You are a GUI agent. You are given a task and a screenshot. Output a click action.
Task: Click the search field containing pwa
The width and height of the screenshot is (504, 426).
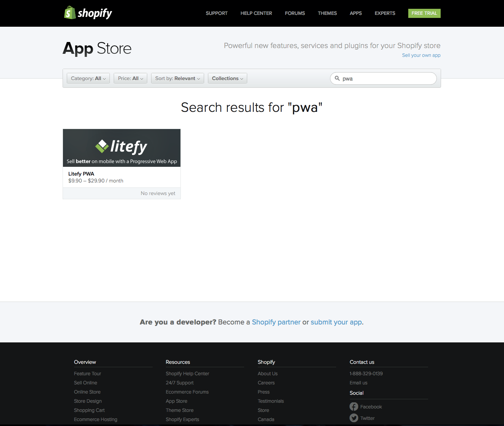383,78
